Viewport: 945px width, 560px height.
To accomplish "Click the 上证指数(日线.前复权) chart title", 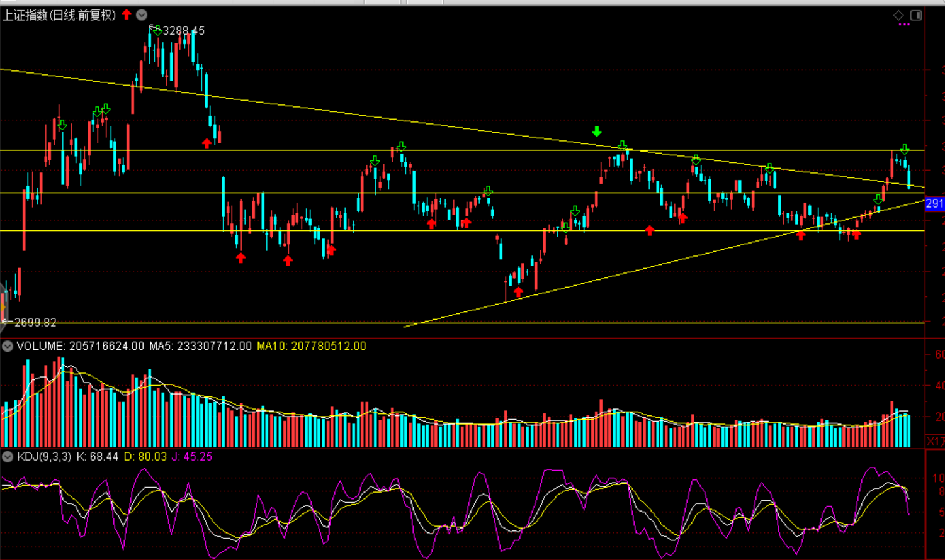I will [x=59, y=15].
